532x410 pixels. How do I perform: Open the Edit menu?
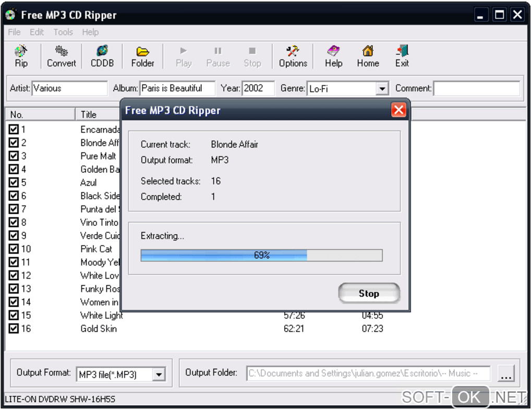[37, 32]
